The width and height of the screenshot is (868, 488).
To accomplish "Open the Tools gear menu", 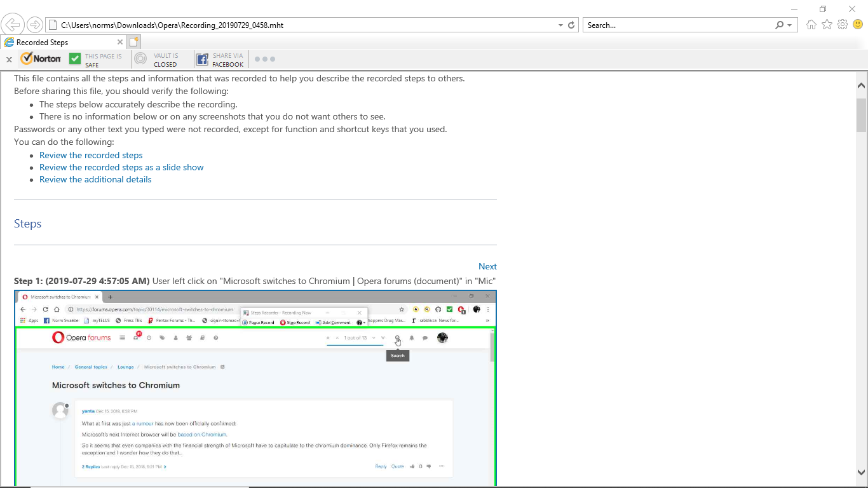I will (x=843, y=25).
